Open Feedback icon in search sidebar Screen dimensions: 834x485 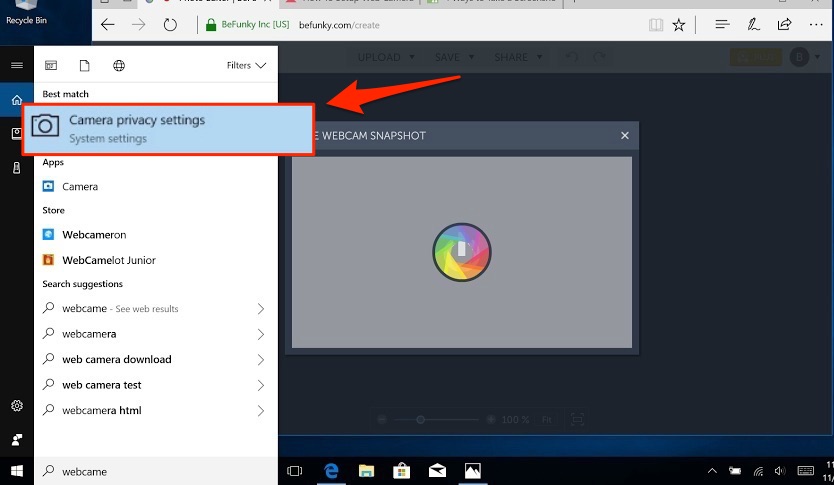pos(17,440)
